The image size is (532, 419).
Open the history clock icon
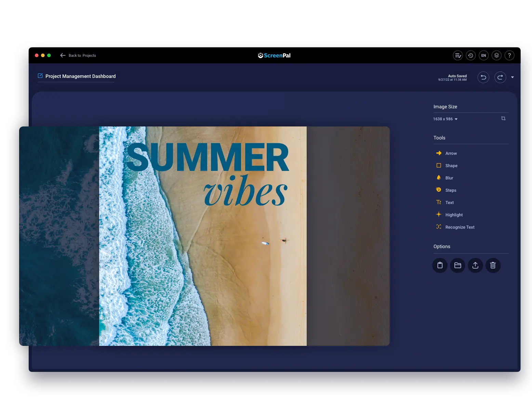coord(471,55)
